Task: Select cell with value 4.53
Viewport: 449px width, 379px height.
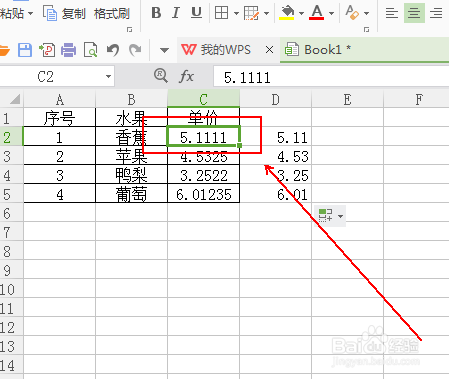Action: tap(275, 156)
